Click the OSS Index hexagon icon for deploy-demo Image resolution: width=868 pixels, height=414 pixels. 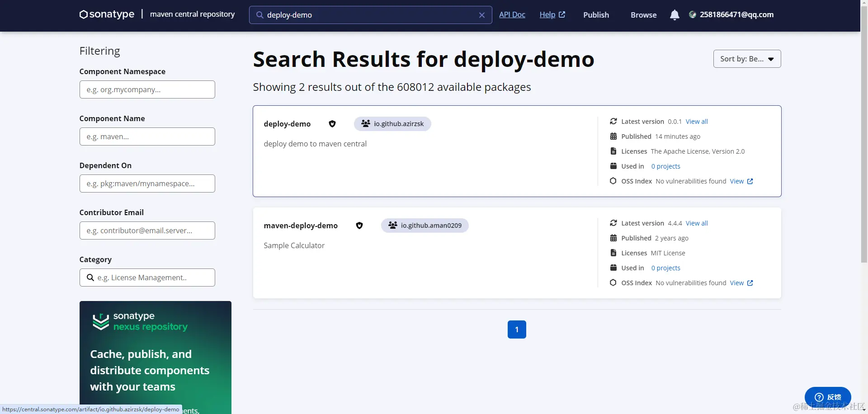pos(613,181)
